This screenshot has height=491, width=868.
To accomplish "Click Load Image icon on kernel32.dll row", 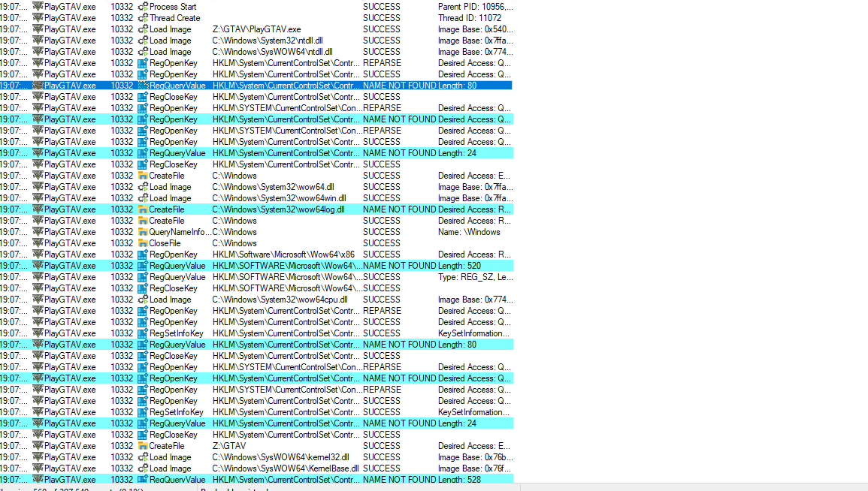I will (143, 457).
